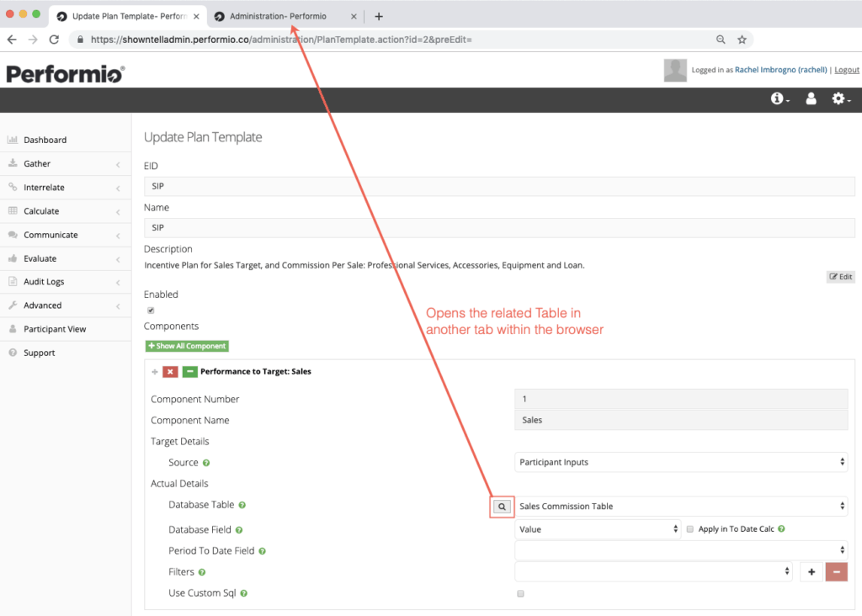
Task: Click the user avatar image near login info
Action: 675,70
